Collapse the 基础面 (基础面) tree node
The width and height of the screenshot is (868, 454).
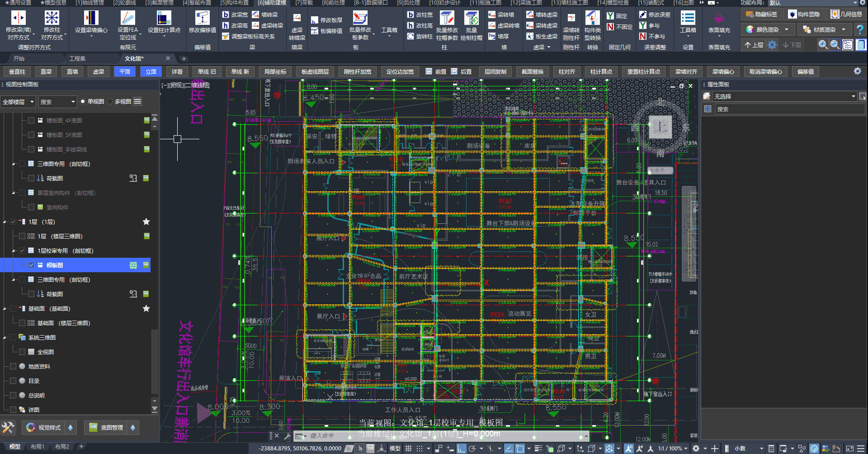(5, 308)
